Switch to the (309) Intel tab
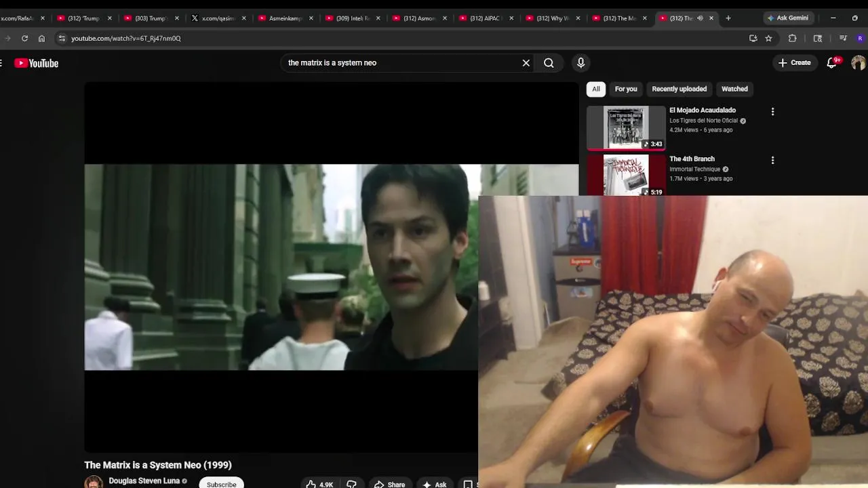868x488 pixels. tap(352, 18)
